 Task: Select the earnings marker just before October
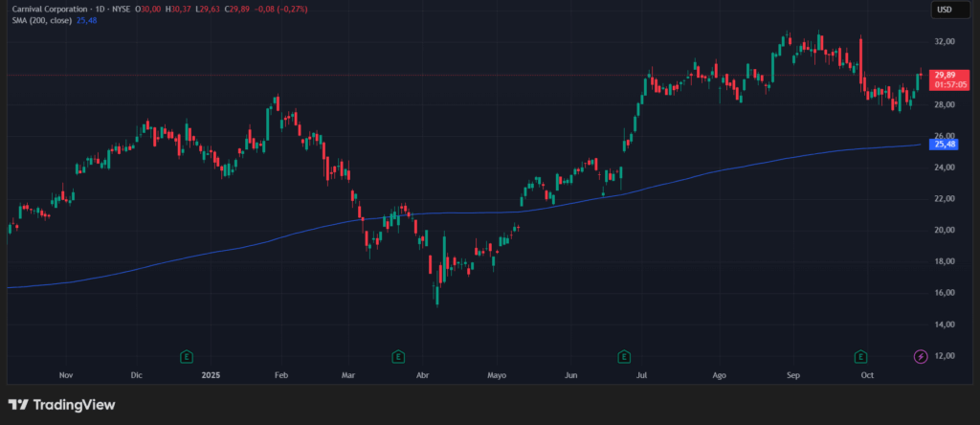click(x=861, y=357)
